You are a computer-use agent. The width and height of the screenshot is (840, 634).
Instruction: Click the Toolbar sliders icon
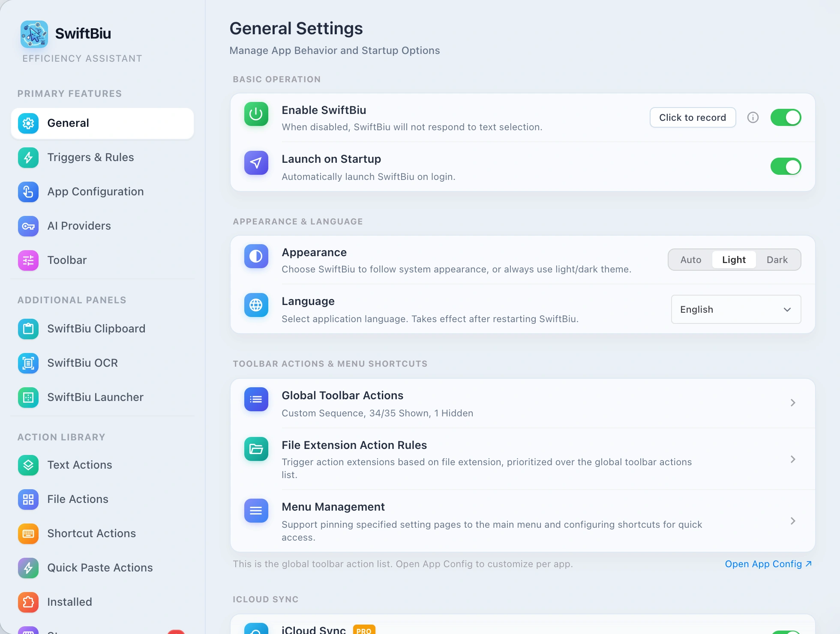point(28,260)
